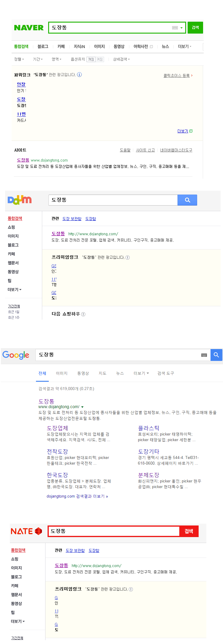Open the 전착도장 sitelink in Google results
Viewport: 223px width, 644px height.
57,452
